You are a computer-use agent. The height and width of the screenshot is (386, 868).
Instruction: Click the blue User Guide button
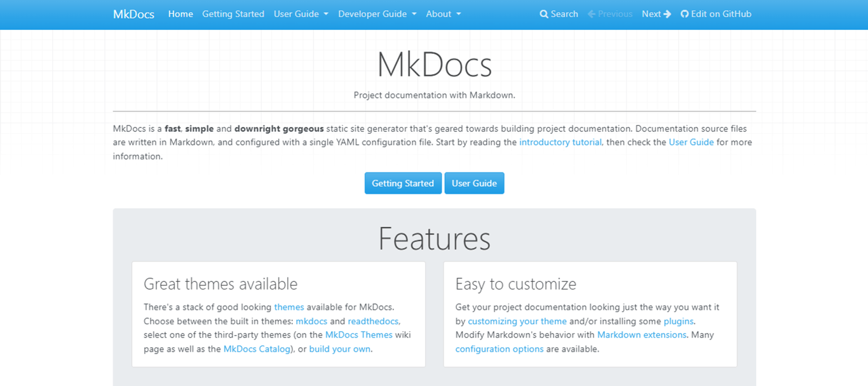(x=474, y=183)
